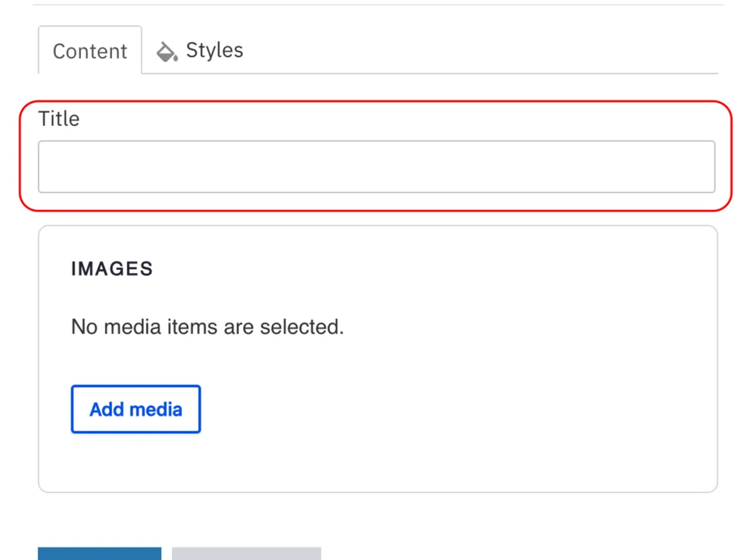Click the Title field label

coord(58,118)
